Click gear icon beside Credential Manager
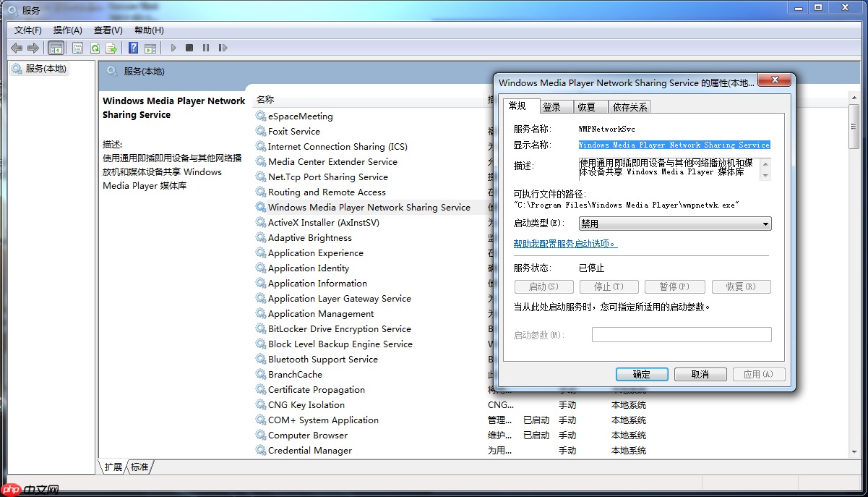The image size is (868, 497). coord(261,450)
